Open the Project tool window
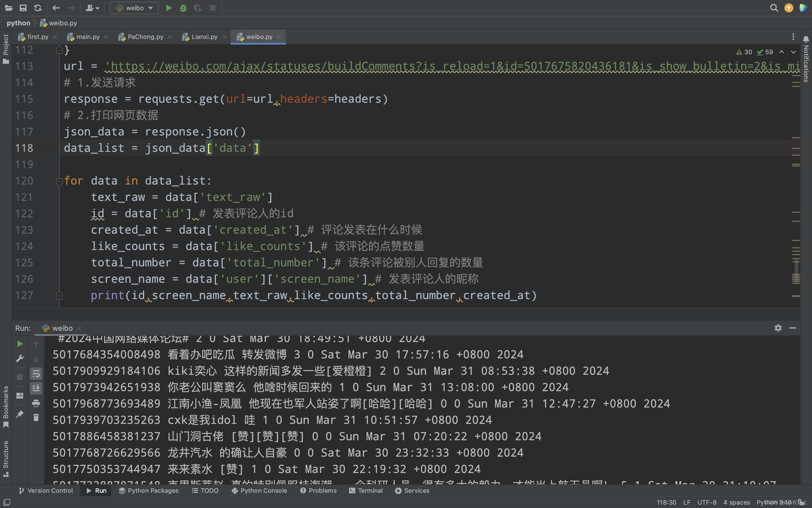 (6, 49)
